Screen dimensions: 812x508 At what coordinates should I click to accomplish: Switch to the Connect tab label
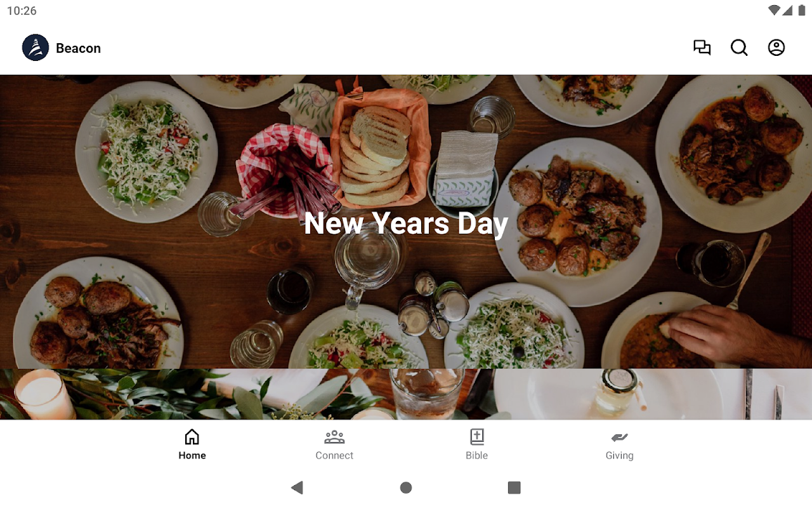coord(334,455)
